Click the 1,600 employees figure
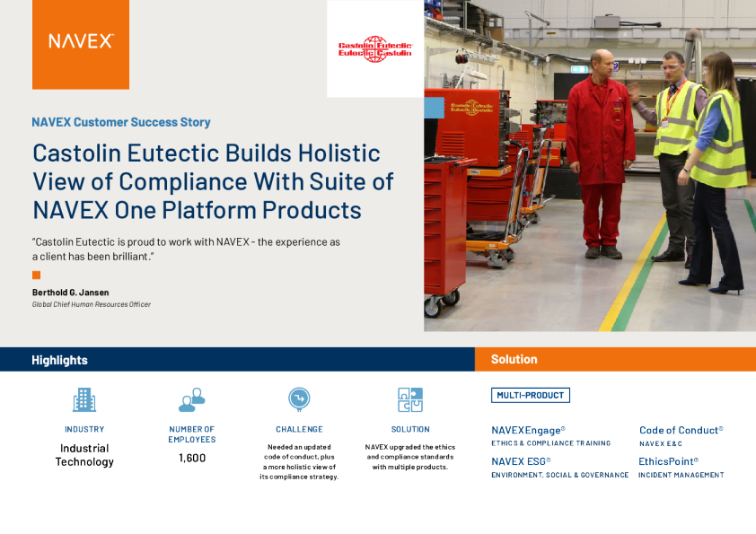Viewport: 756px width, 534px height. [x=191, y=458]
